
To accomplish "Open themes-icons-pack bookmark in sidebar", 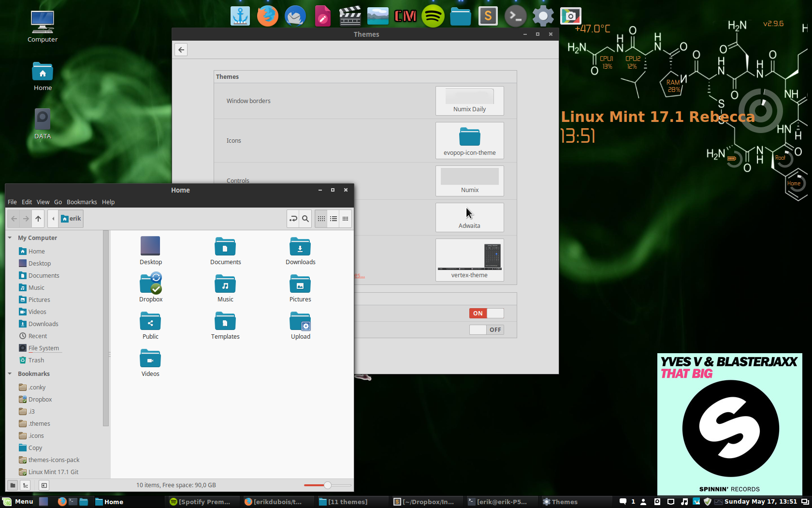I will 49,460.
